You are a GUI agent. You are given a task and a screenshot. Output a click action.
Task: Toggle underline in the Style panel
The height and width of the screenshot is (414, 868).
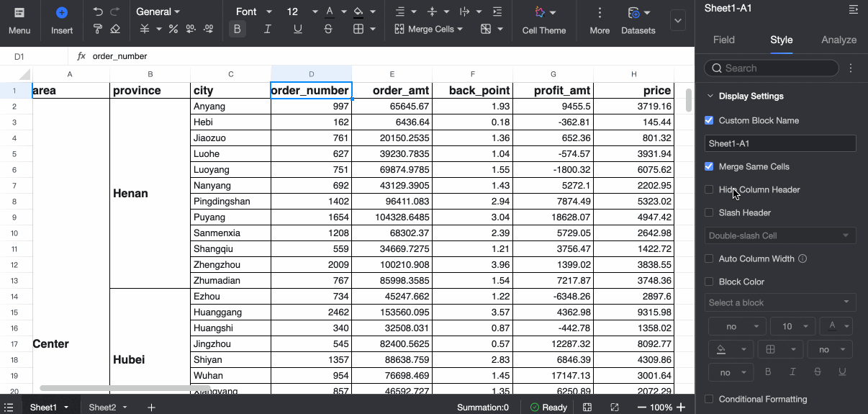[x=842, y=372]
